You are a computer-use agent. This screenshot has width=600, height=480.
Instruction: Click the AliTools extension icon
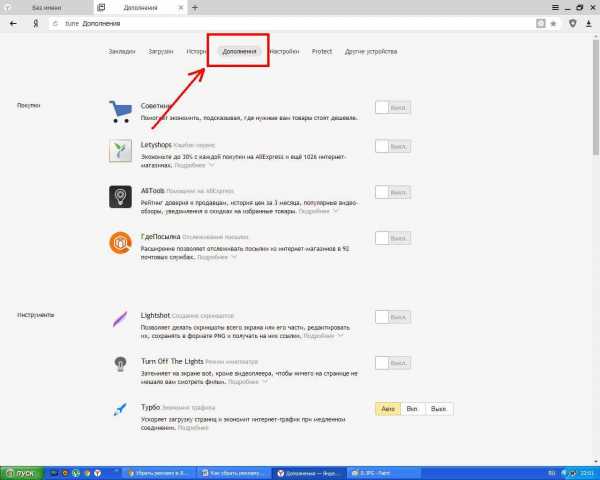(x=120, y=197)
